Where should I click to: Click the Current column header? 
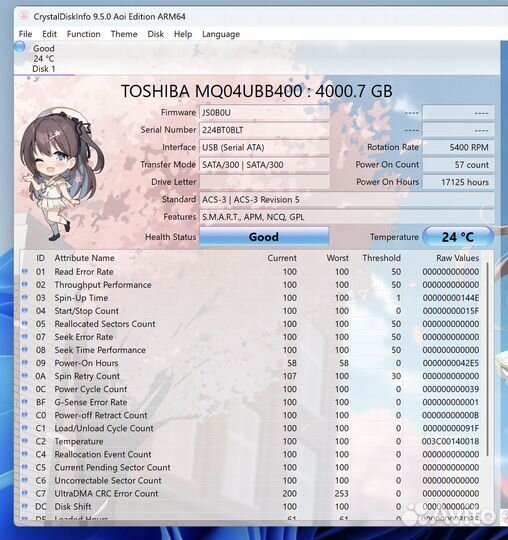pos(282,258)
